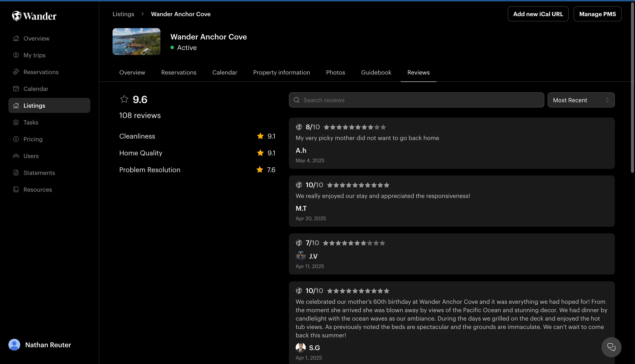This screenshot has height=364, width=635.
Task: Click the Wander Anchor Cove listing thumbnail
Action: pyautogui.click(x=136, y=42)
